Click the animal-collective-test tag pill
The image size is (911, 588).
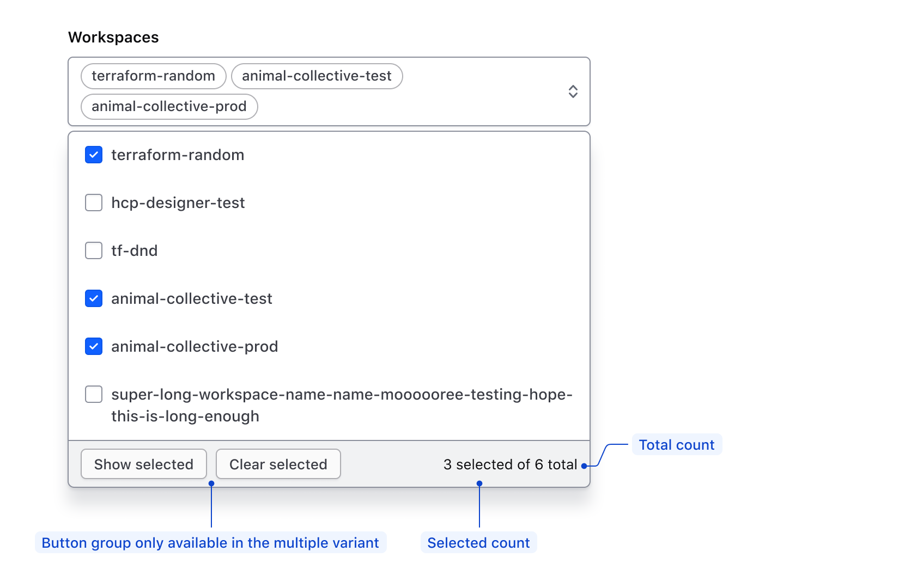click(317, 76)
